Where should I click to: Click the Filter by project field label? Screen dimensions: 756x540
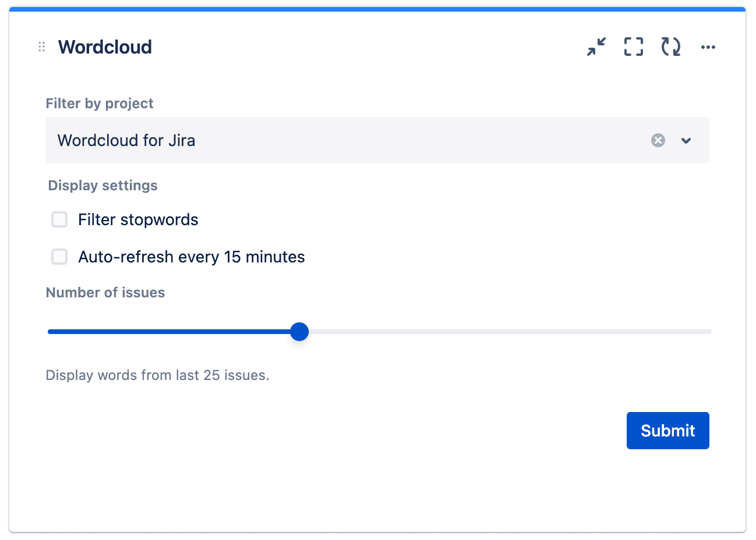tap(100, 104)
